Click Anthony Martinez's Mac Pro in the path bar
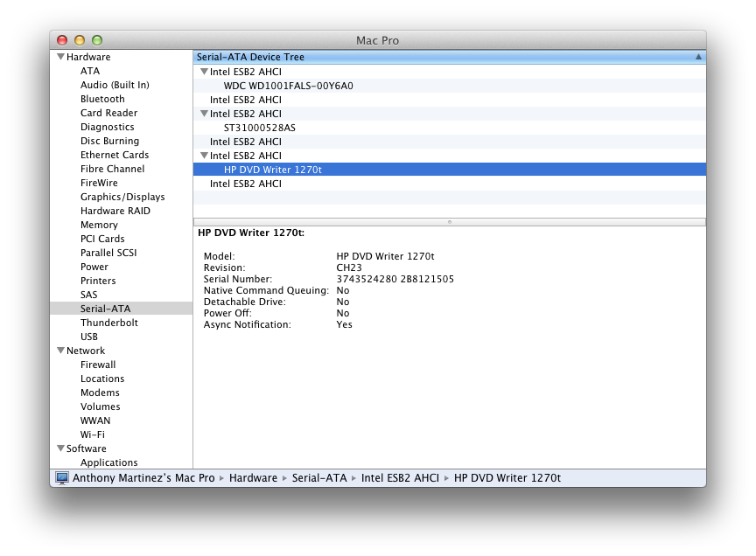The width and height of the screenshot is (756, 556). (143, 478)
